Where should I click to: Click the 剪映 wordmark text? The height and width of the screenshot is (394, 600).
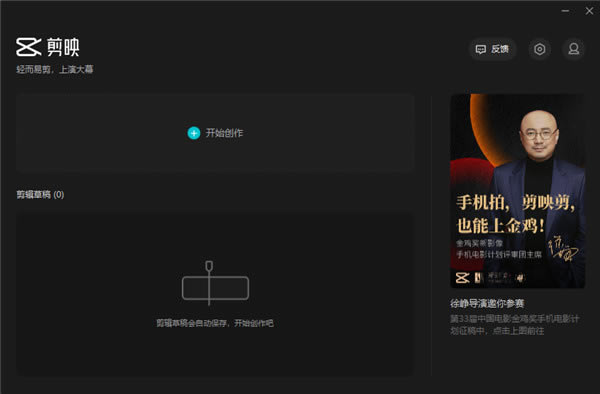point(63,47)
